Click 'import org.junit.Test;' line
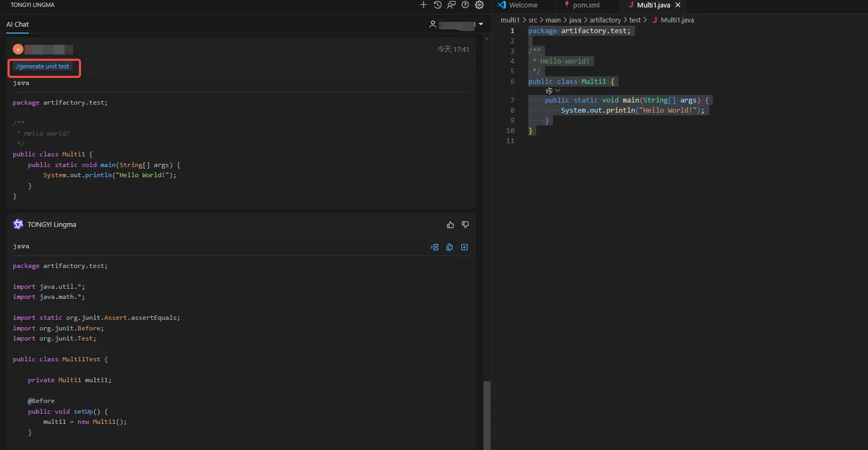The image size is (868, 450). point(55,338)
